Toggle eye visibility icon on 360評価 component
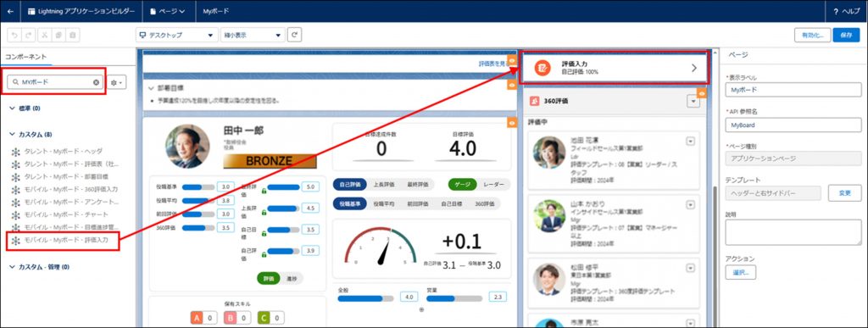The height and width of the screenshot is (328, 868). (701, 93)
